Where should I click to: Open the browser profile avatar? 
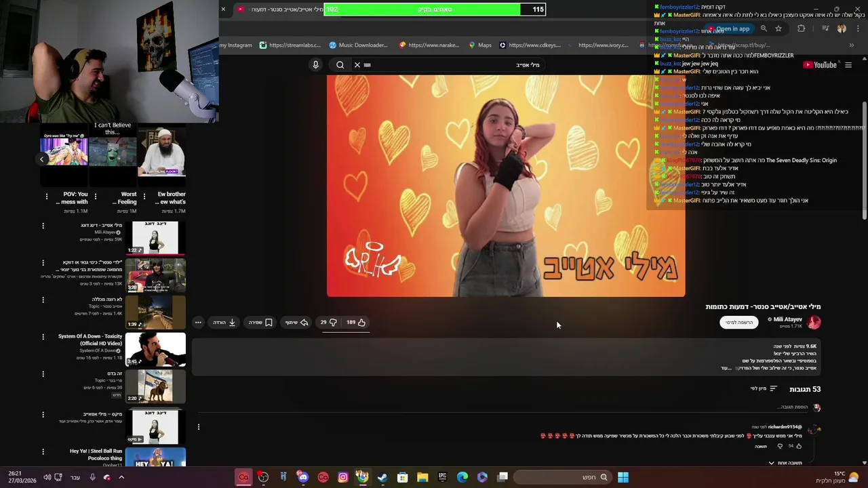[x=842, y=28]
